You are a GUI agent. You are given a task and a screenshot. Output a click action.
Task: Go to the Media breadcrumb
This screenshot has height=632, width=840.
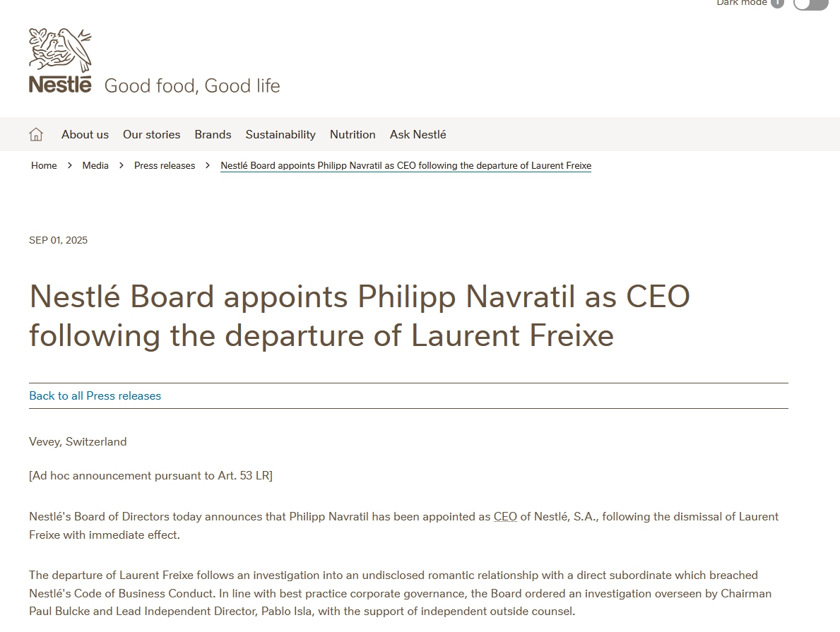click(x=95, y=165)
